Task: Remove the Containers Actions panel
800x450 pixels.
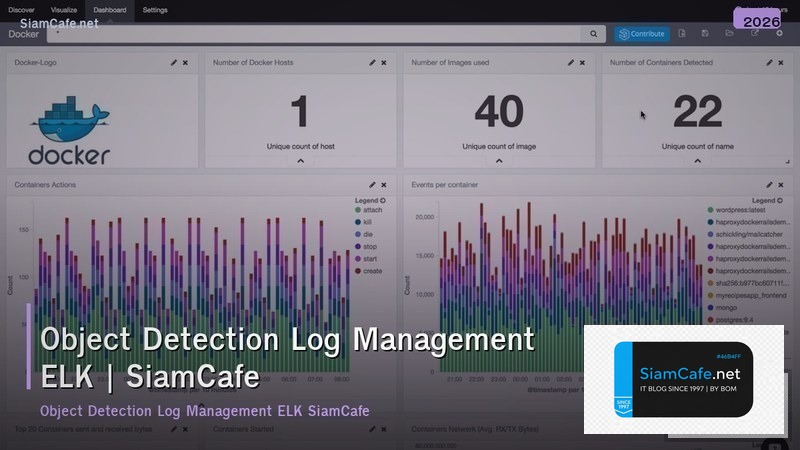Action: [384, 185]
